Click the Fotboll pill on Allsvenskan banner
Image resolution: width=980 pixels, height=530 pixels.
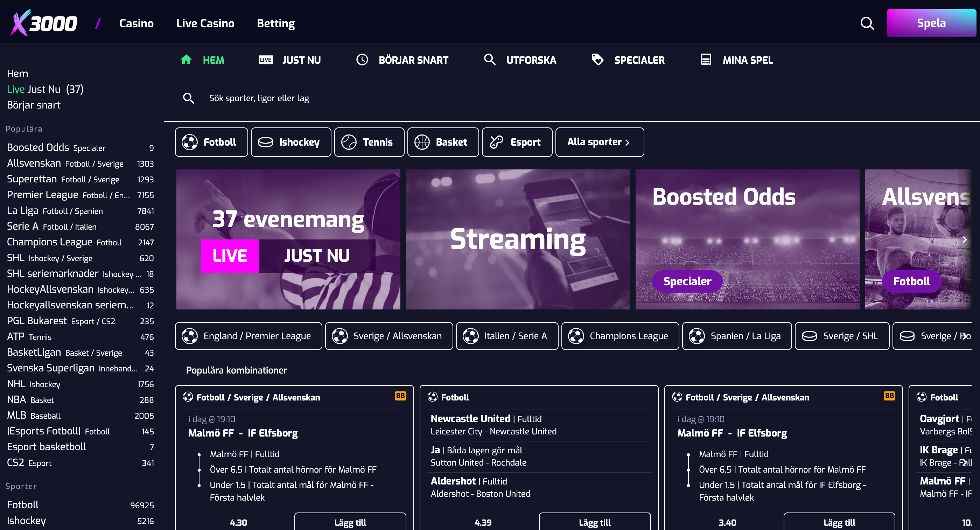(x=911, y=281)
